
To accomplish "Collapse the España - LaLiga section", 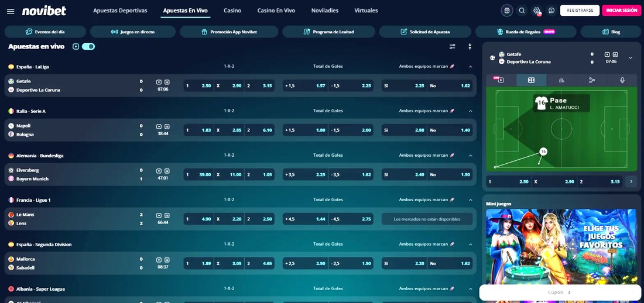I will [471, 67].
